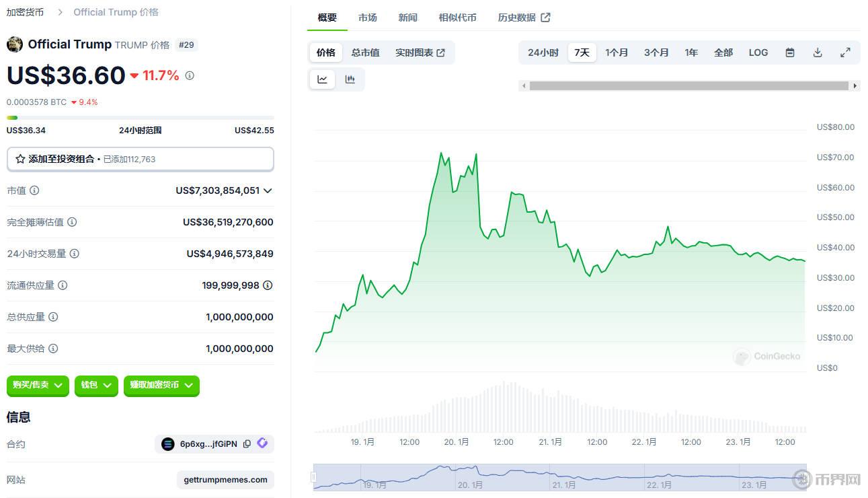The image size is (868, 498).
Task: Click the scrollbar right arrow above the chart
Action: click(x=855, y=86)
